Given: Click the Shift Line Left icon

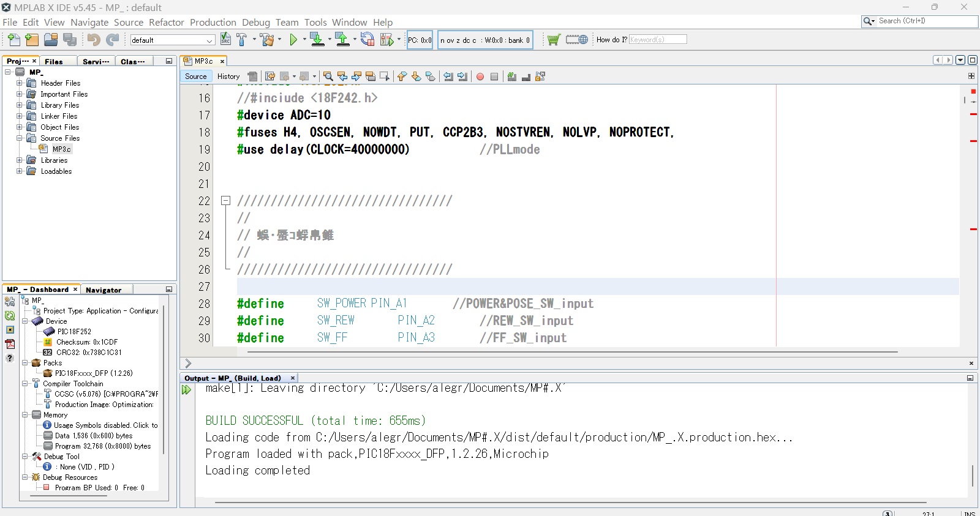Looking at the screenshot, I should click(448, 77).
